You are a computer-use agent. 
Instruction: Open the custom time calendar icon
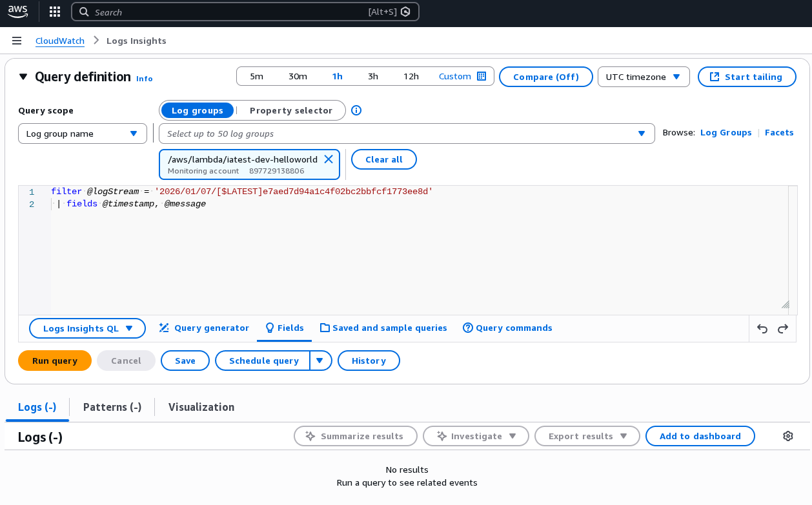[x=482, y=76]
